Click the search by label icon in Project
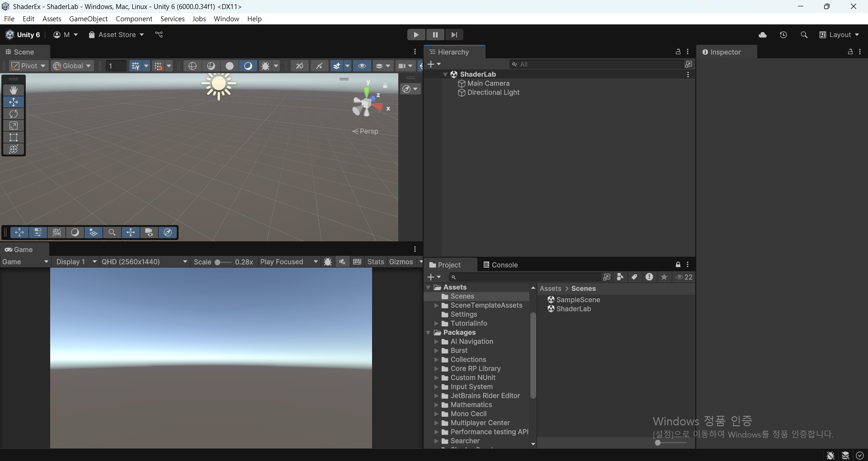This screenshot has height=461, width=868. pos(635,277)
